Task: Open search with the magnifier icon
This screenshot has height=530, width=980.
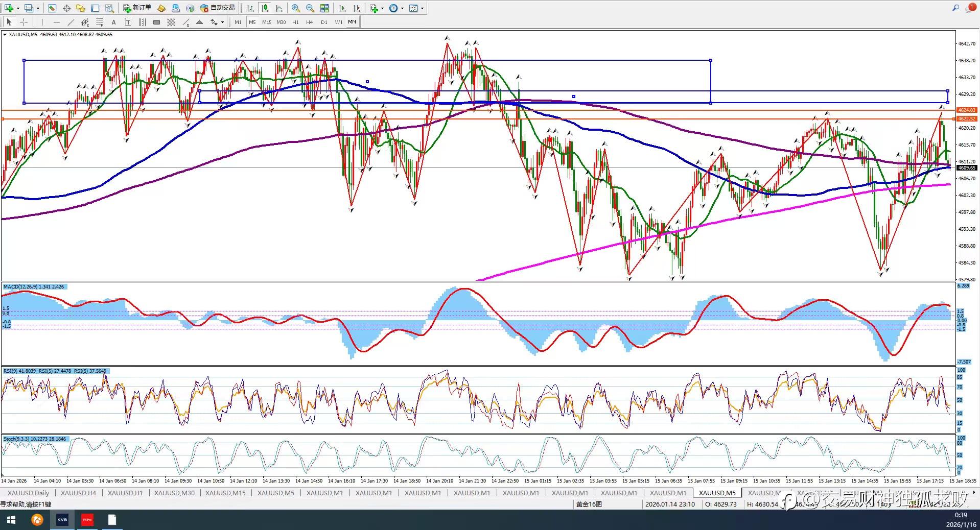Action: (x=955, y=8)
